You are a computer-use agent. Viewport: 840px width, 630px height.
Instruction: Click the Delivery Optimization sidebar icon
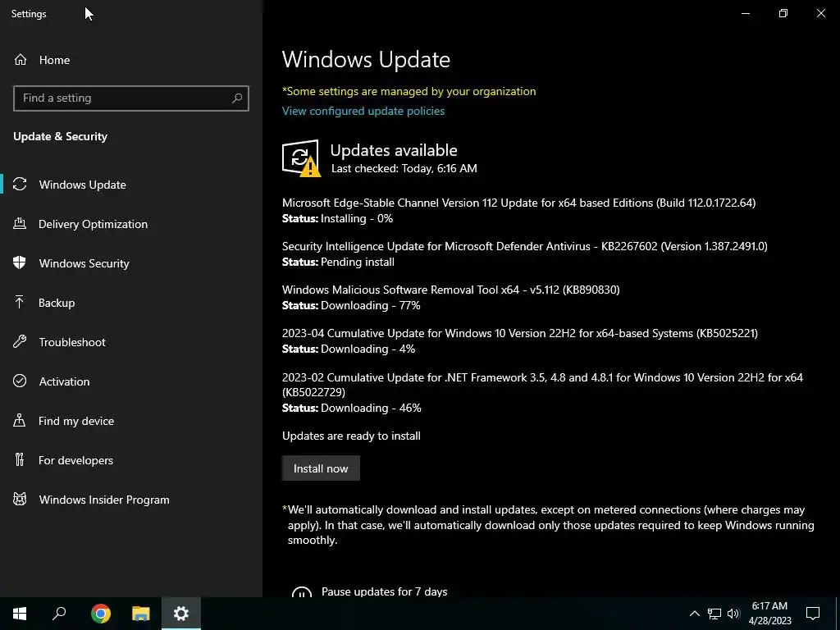[20, 223]
